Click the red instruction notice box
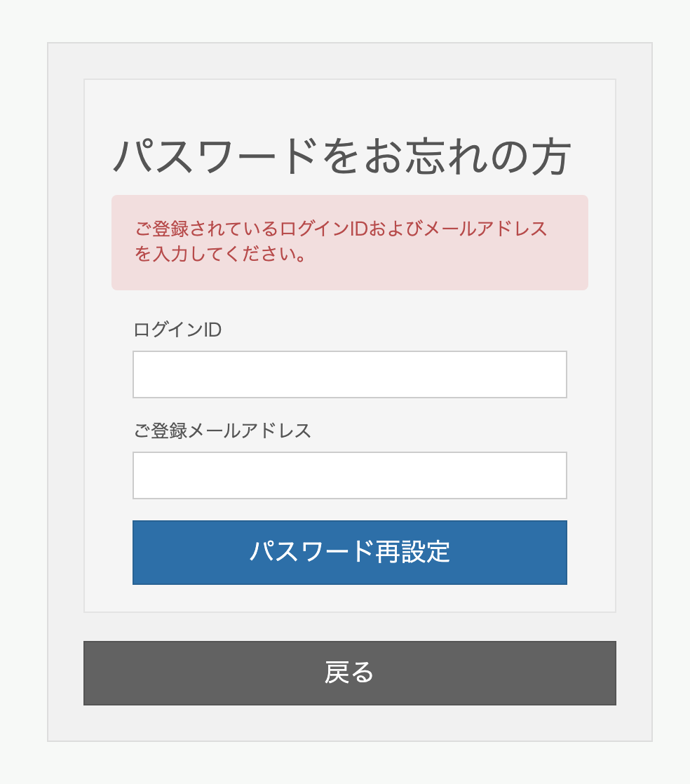The height and width of the screenshot is (784, 690). point(350,242)
